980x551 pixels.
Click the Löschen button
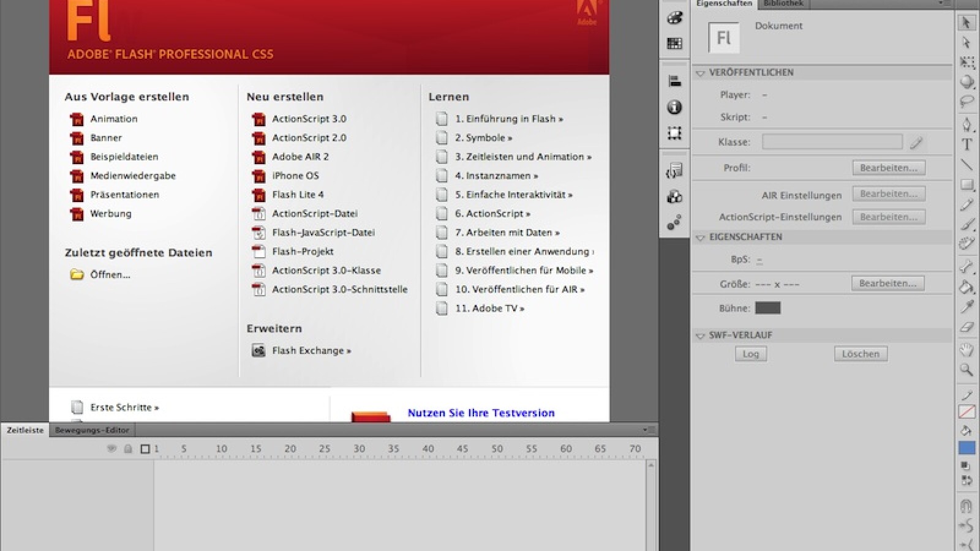point(860,354)
